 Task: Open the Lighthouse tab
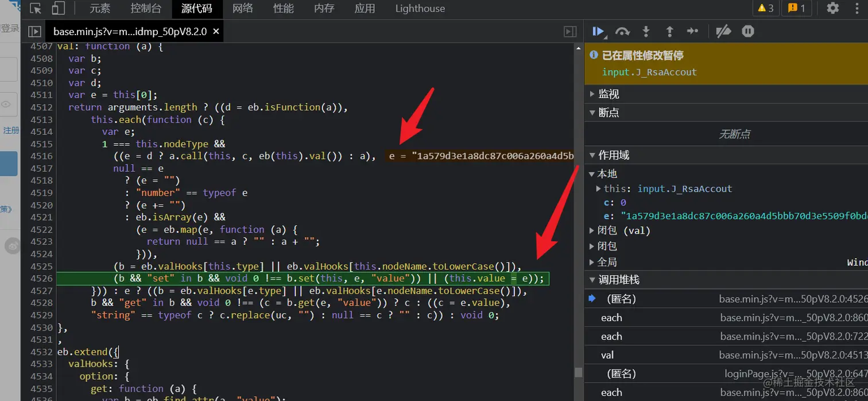coord(420,8)
